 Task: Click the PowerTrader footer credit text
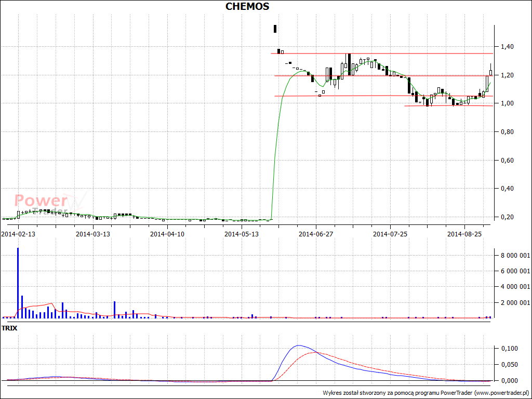[x=426, y=393]
